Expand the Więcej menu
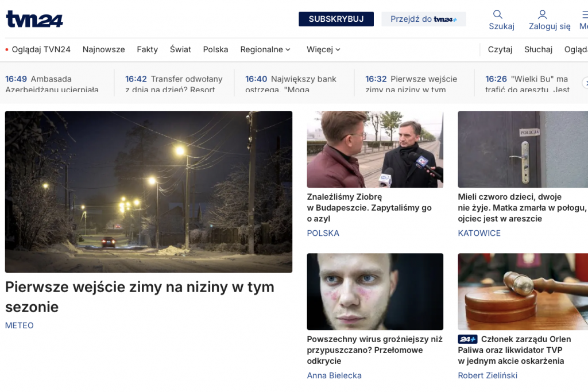 [323, 49]
